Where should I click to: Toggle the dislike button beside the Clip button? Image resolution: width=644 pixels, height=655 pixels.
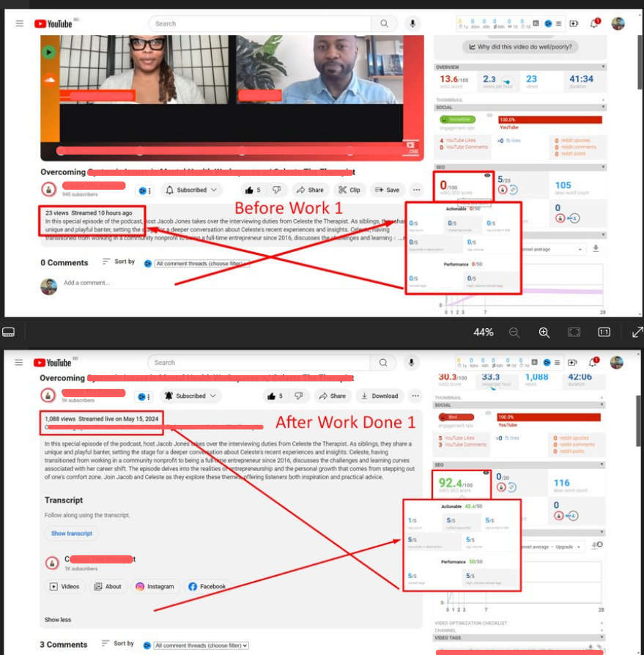pos(276,190)
